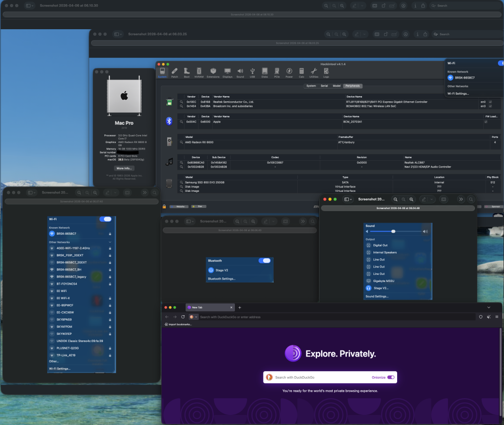Viewport: 504px width, 425px height.
Task: Open overflow chevrons in Screenshot 06.04.48 window
Action: pyautogui.click(x=461, y=199)
